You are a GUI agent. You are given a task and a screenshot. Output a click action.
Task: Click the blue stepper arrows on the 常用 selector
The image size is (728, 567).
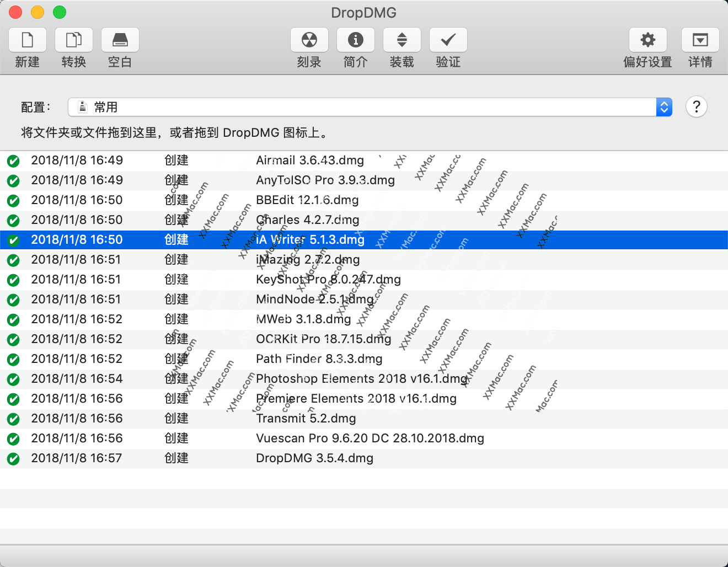[x=664, y=106]
